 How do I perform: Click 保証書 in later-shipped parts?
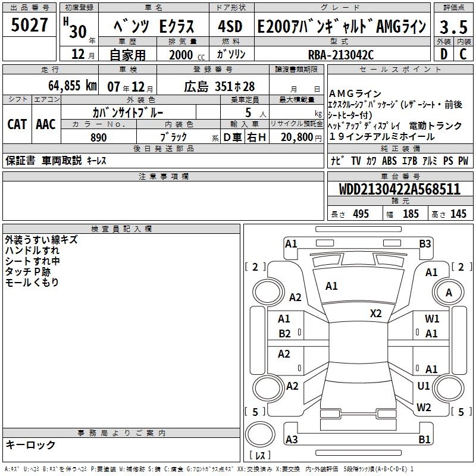pyautogui.click(x=20, y=160)
